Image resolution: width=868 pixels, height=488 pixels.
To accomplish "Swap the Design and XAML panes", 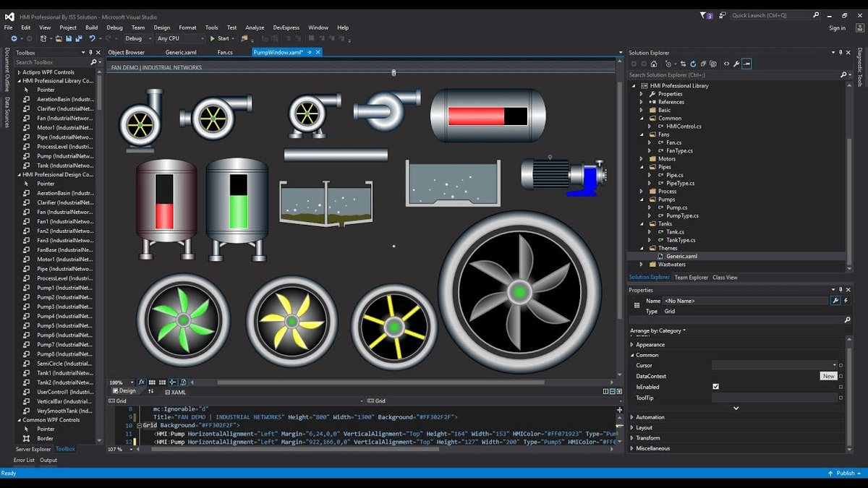I will [151, 391].
